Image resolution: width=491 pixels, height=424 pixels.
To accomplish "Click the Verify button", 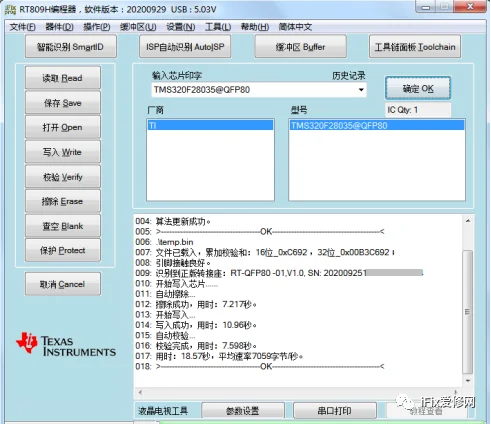I will [63, 177].
